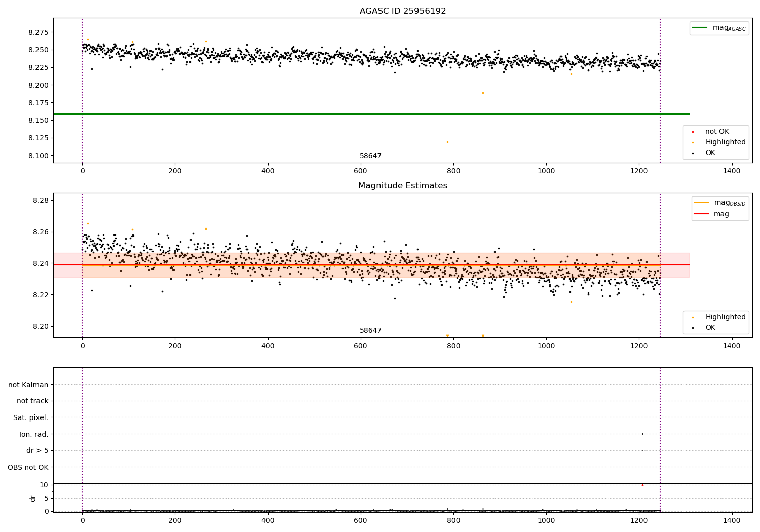Click the 1000 x-axis tick of the middle panel

(x=546, y=346)
